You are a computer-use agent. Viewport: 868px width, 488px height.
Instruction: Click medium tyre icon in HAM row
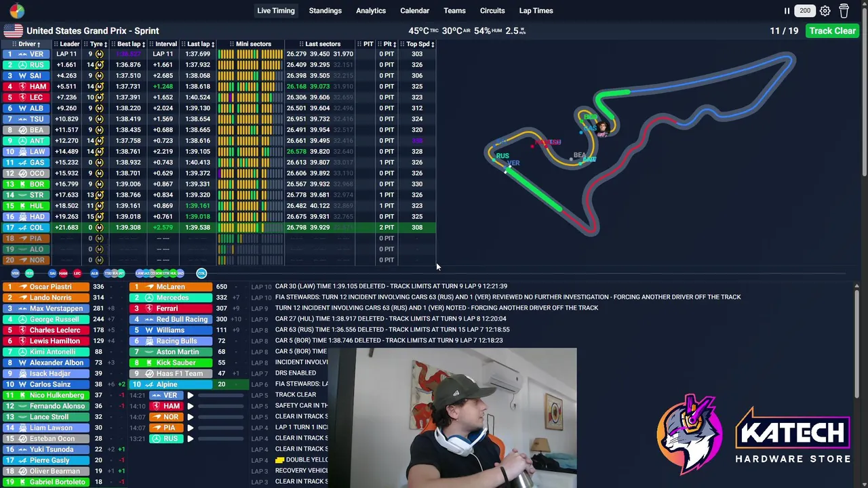pyautogui.click(x=99, y=87)
